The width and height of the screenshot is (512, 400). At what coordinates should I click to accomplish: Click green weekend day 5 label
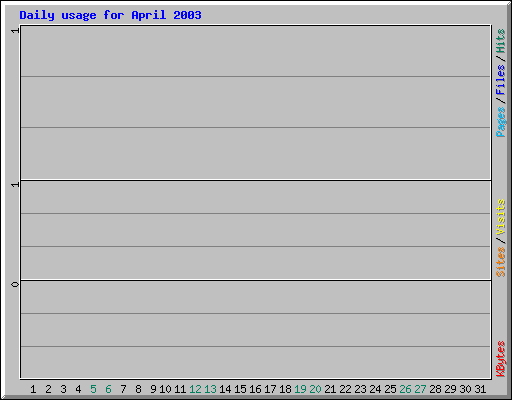[93, 389]
